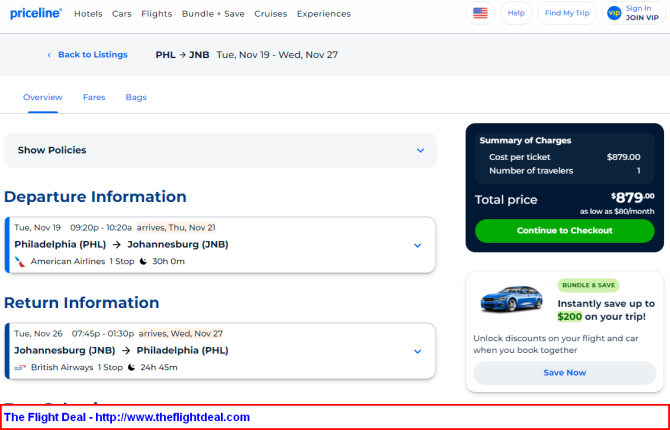Viewport: 670px width, 430px height.
Task: Switch to the Bags tab
Action: click(x=136, y=97)
